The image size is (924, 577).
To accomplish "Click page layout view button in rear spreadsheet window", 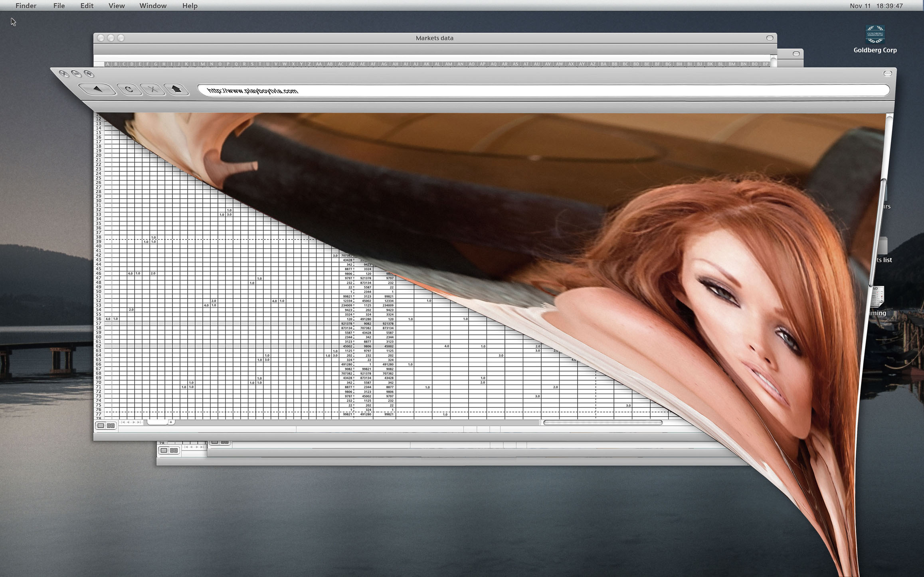I will pos(174,451).
